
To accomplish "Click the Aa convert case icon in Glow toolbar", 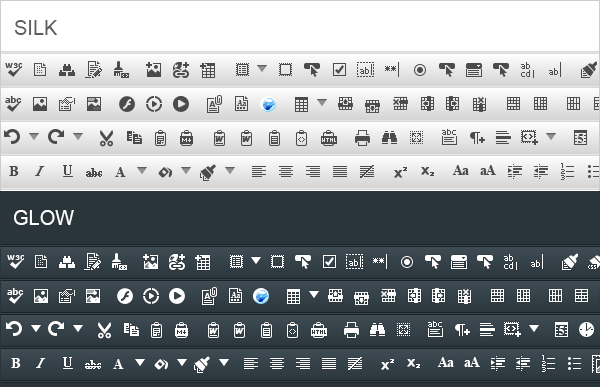I will click(445, 363).
